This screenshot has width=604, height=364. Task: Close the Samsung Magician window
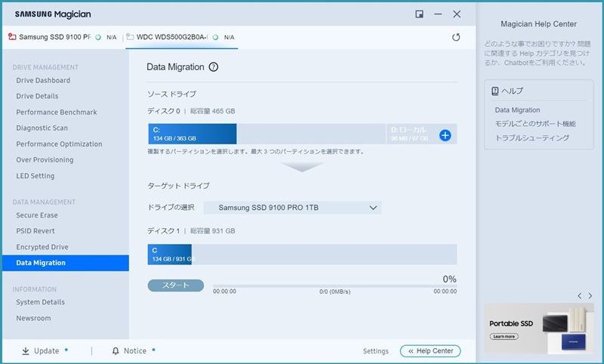click(x=457, y=14)
